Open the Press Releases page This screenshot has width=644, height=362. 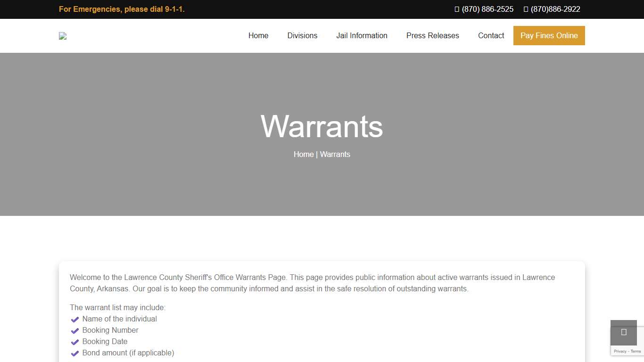tap(432, 35)
